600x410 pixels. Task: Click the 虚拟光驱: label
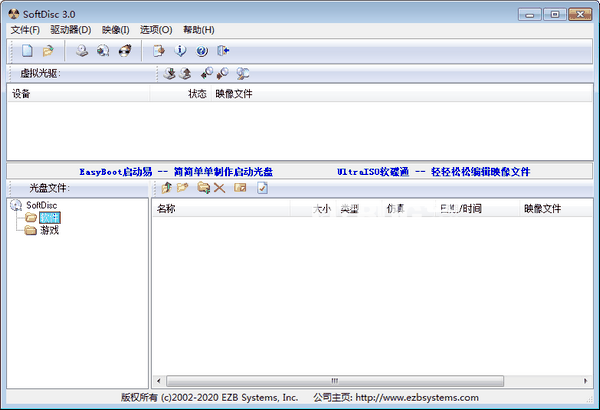pos(40,73)
